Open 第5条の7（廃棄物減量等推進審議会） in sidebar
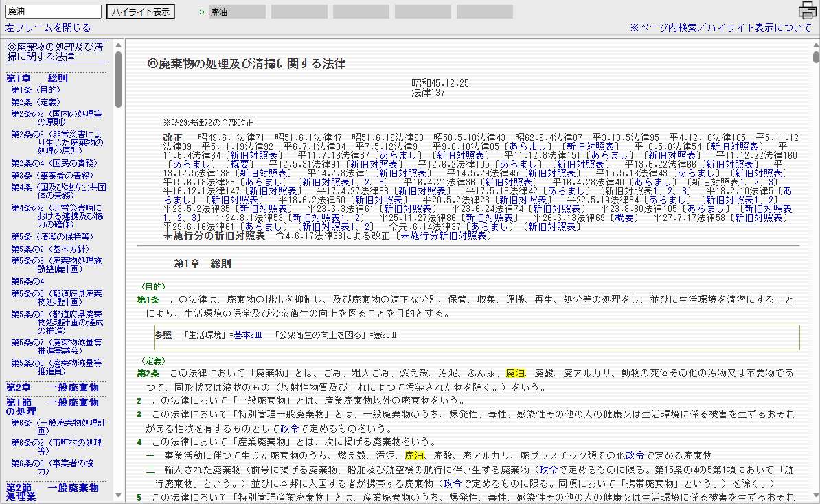This screenshot has width=820, height=504. coord(56,346)
